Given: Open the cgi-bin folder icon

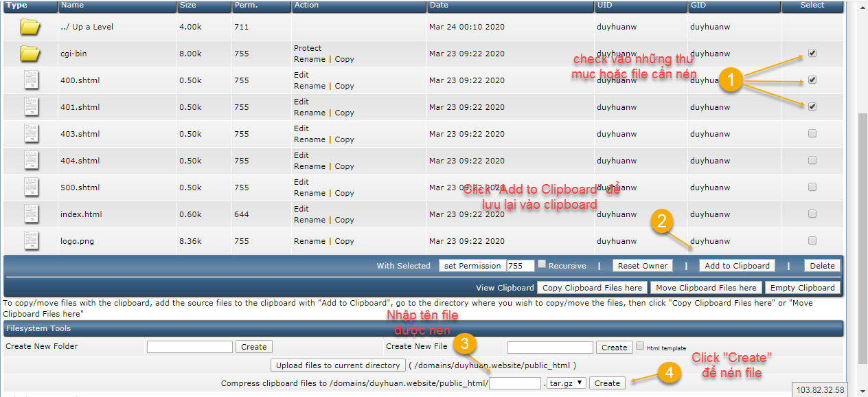Looking at the screenshot, I should tap(30, 53).
